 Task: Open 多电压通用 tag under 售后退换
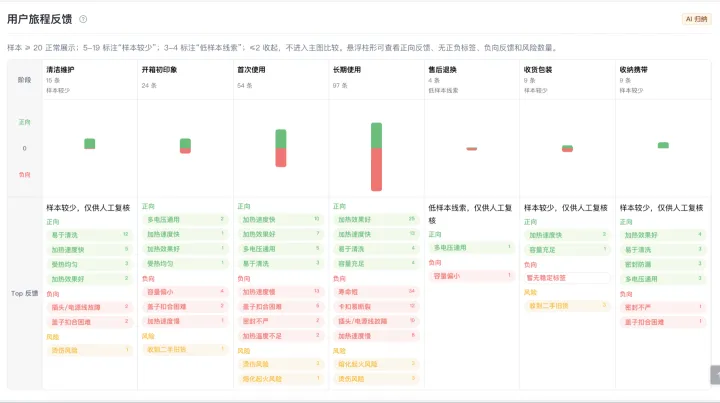pos(472,247)
